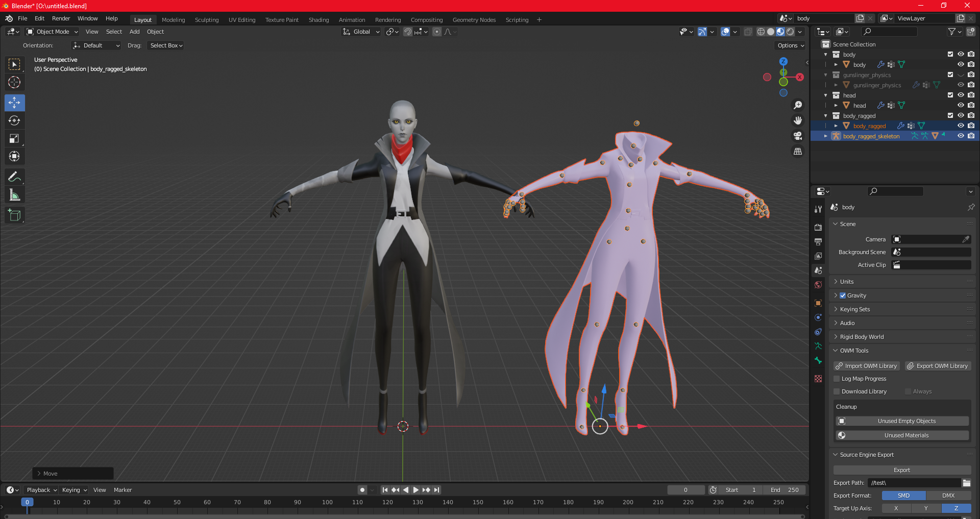Click the Unused Materials cleanup button
Image resolution: width=980 pixels, height=519 pixels.
tap(902, 435)
